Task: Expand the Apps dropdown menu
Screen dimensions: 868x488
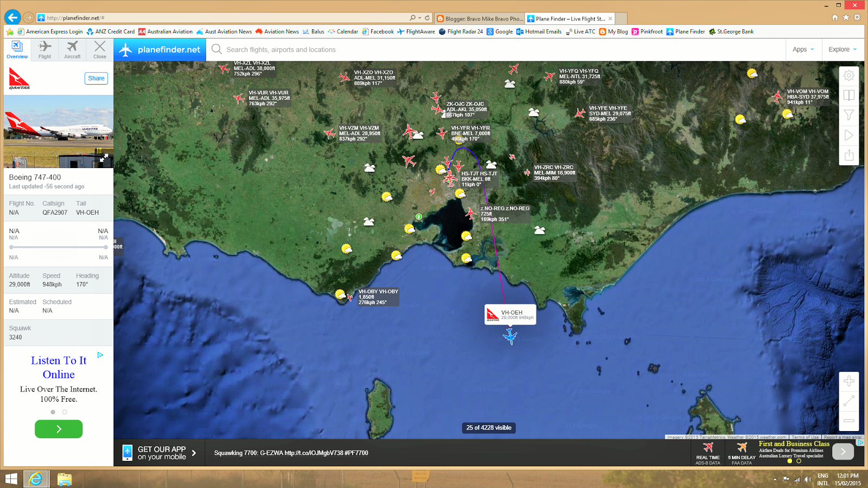Action: coord(803,49)
